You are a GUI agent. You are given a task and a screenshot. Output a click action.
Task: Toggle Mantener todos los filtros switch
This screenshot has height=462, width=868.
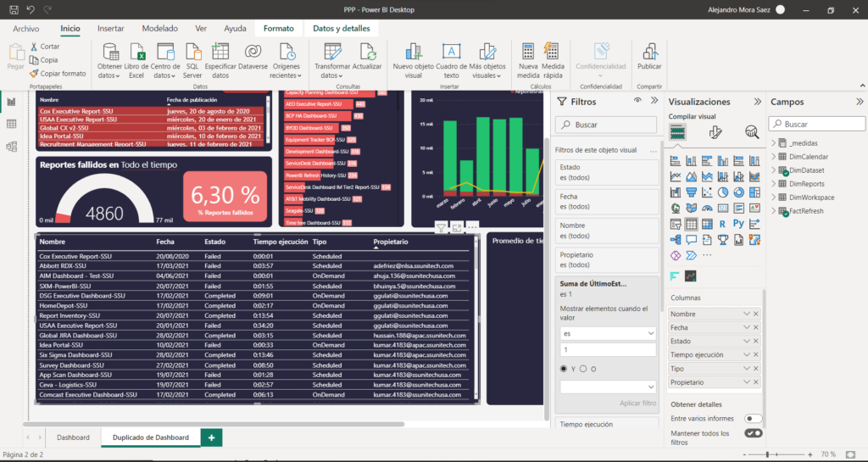[x=753, y=433]
